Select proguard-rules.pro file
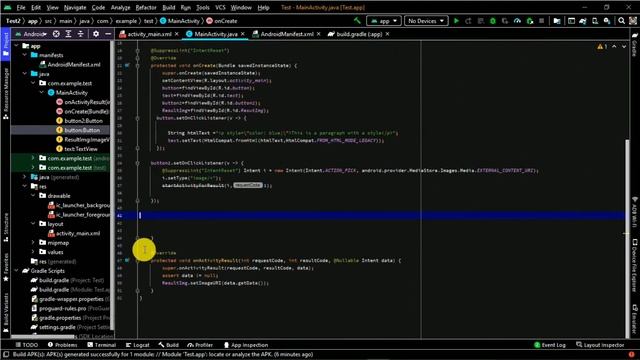640x360 pixels. click(x=62, y=309)
